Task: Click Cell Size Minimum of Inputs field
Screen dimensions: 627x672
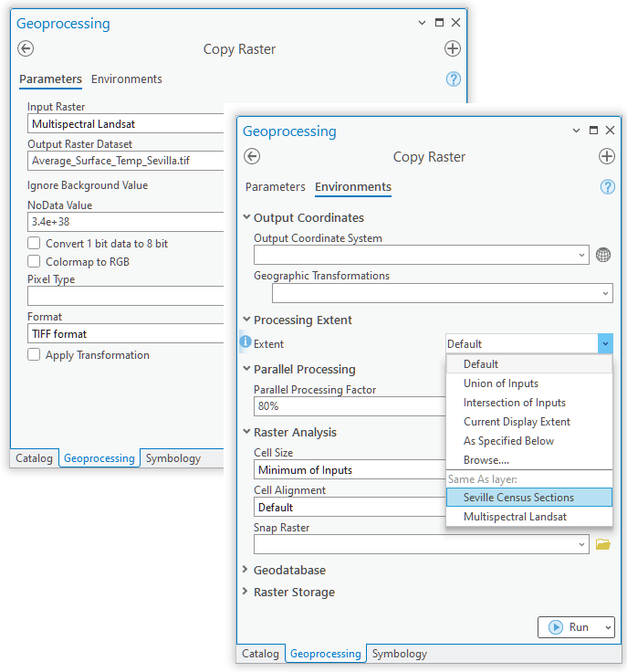Action: pos(350,469)
